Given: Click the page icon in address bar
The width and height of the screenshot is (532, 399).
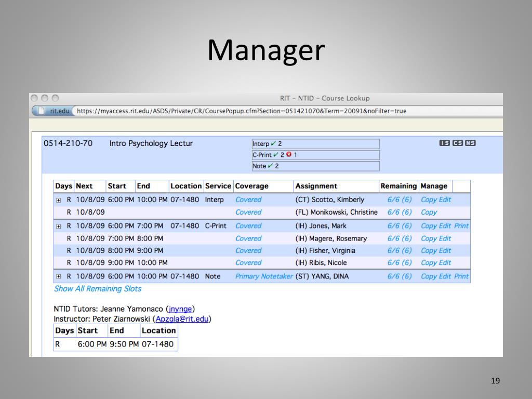Looking at the screenshot, I should pos(41,111).
